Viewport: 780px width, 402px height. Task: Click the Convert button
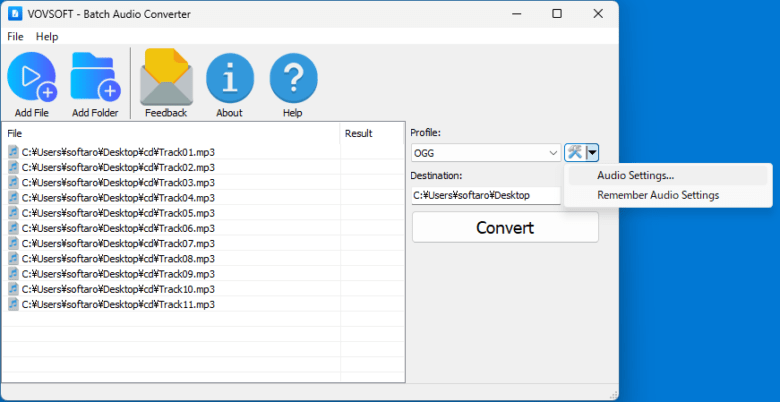pos(505,227)
